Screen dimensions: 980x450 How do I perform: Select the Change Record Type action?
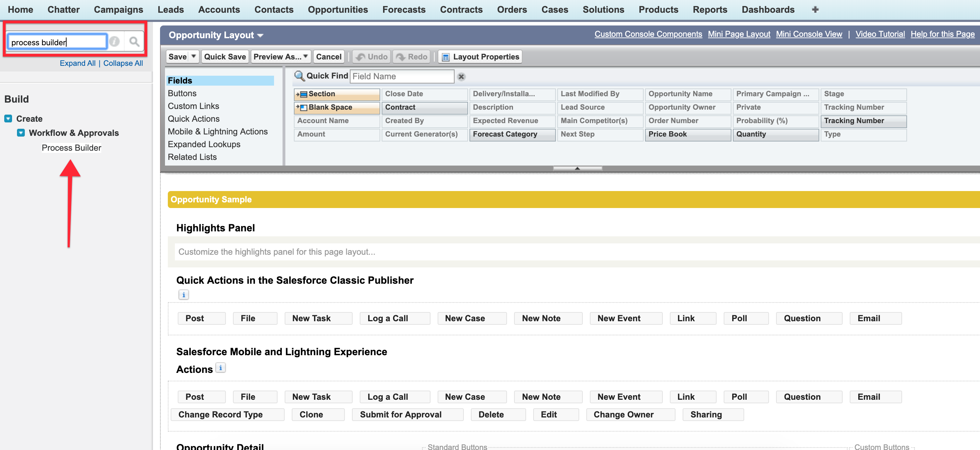(x=227, y=415)
